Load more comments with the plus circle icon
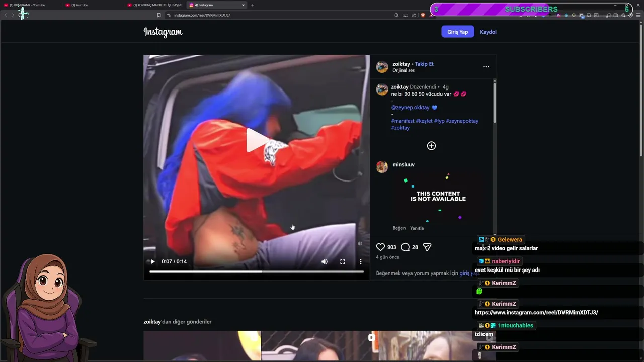The image size is (644, 362). click(x=431, y=146)
